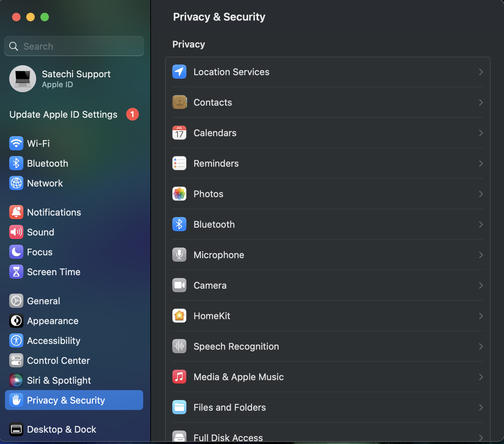
Task: Open Notifications settings pane
Action: pyautogui.click(x=74, y=212)
